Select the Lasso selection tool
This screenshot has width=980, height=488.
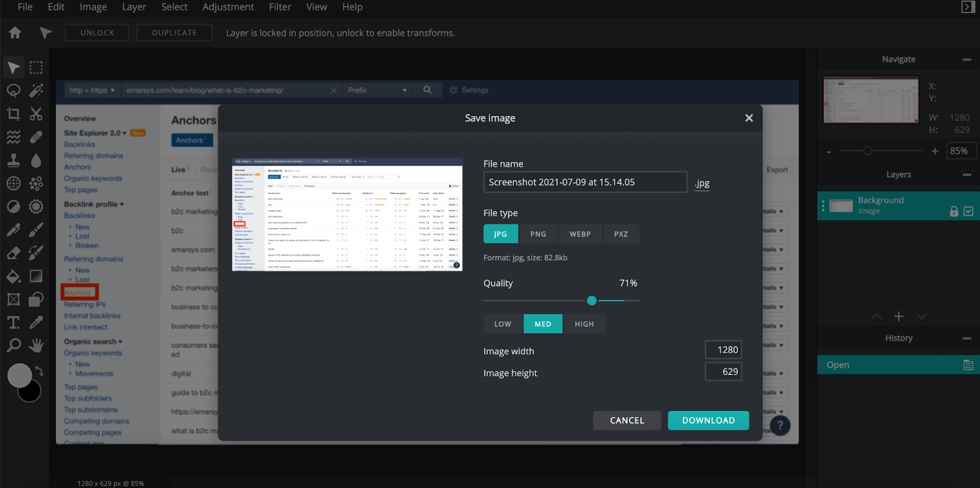(x=13, y=91)
